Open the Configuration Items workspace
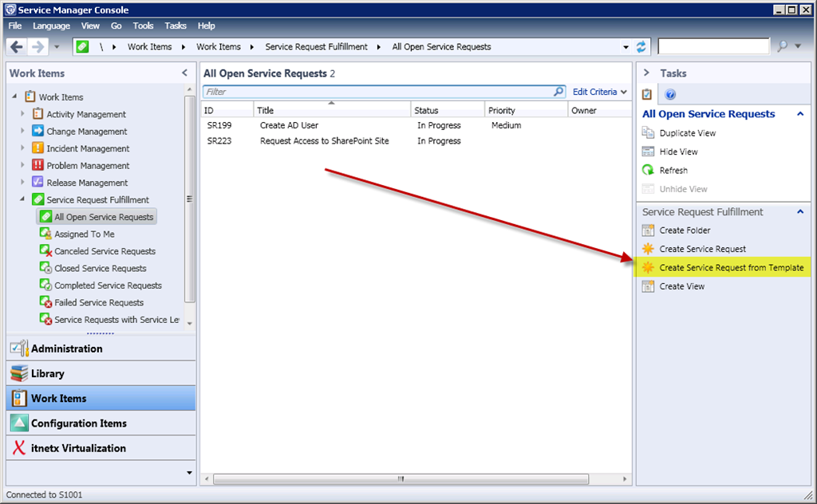The image size is (817, 504). tap(78, 423)
